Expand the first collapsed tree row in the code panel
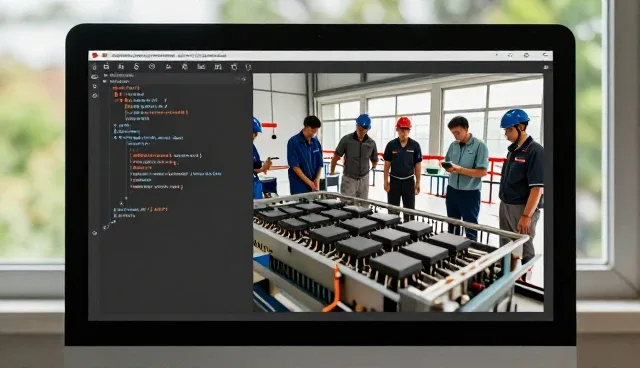The image size is (640, 368). point(105,75)
